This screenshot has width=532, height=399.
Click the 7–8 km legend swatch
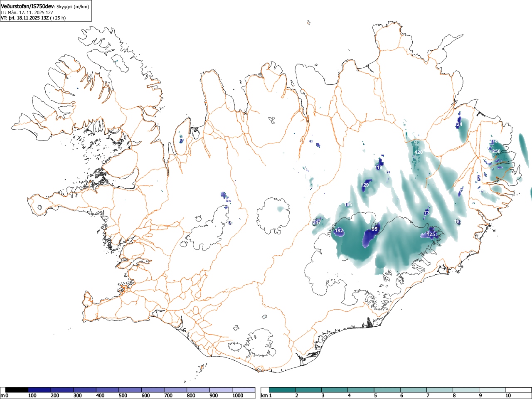coord(440,390)
